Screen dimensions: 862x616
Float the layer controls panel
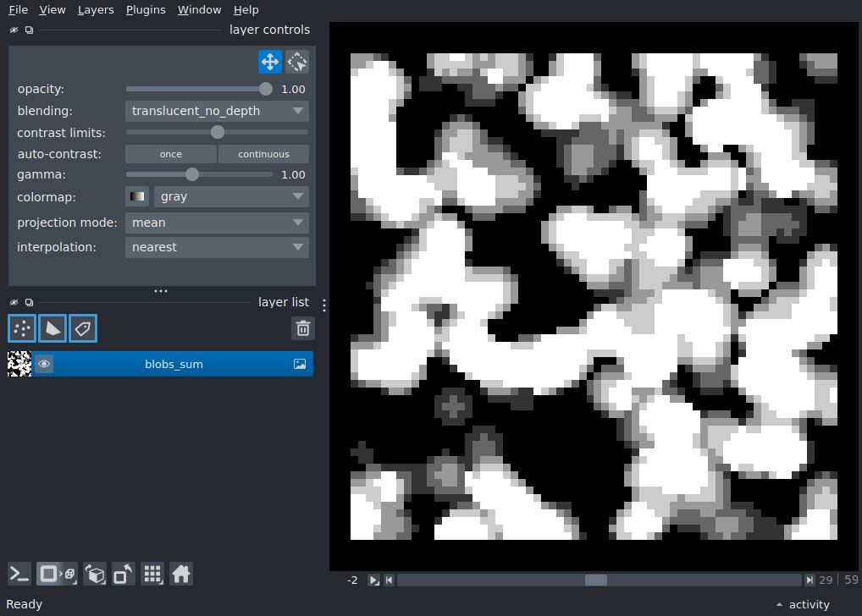tap(29, 30)
